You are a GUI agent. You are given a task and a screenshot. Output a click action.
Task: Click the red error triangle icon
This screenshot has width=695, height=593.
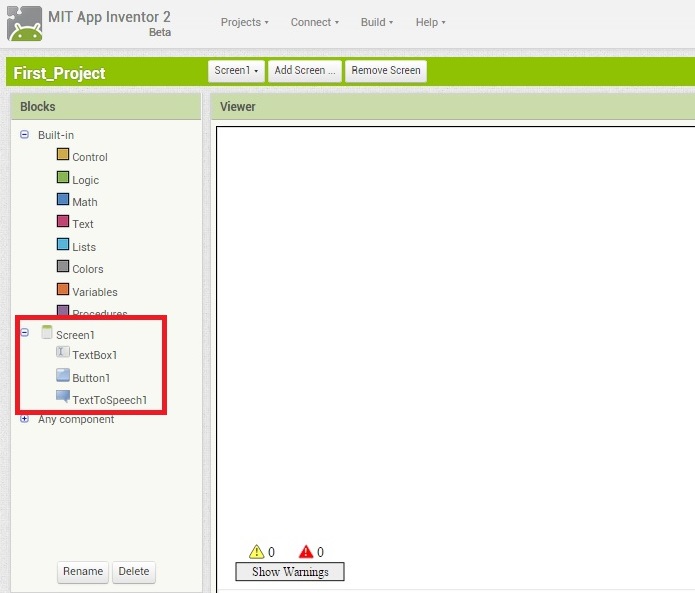tap(306, 551)
